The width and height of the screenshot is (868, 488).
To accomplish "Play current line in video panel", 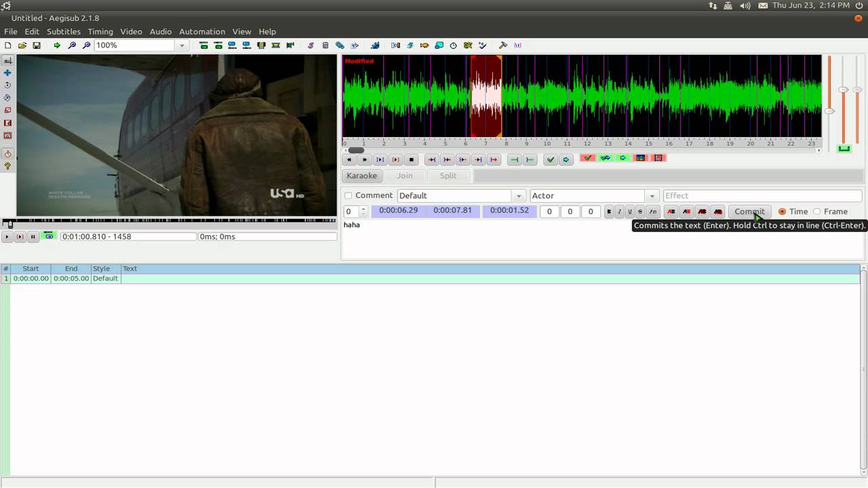I will (x=20, y=237).
